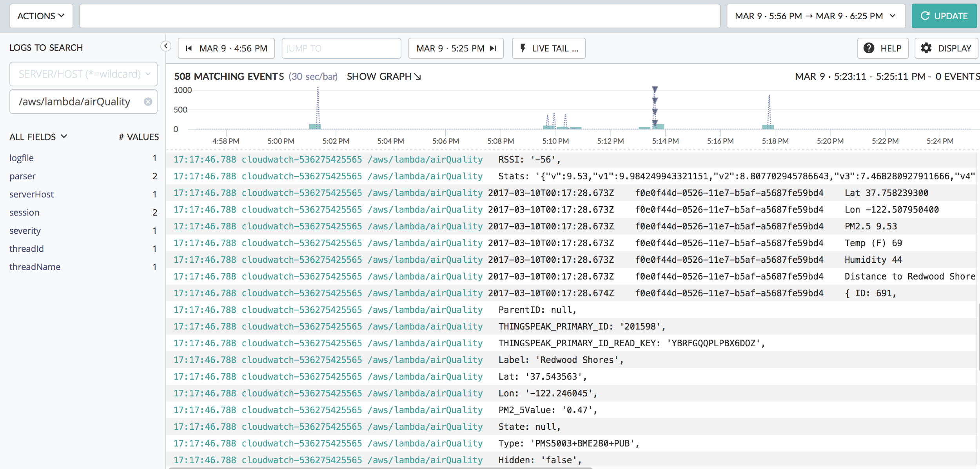980x469 pixels.
Task: Click the main search query box
Action: click(x=399, y=16)
